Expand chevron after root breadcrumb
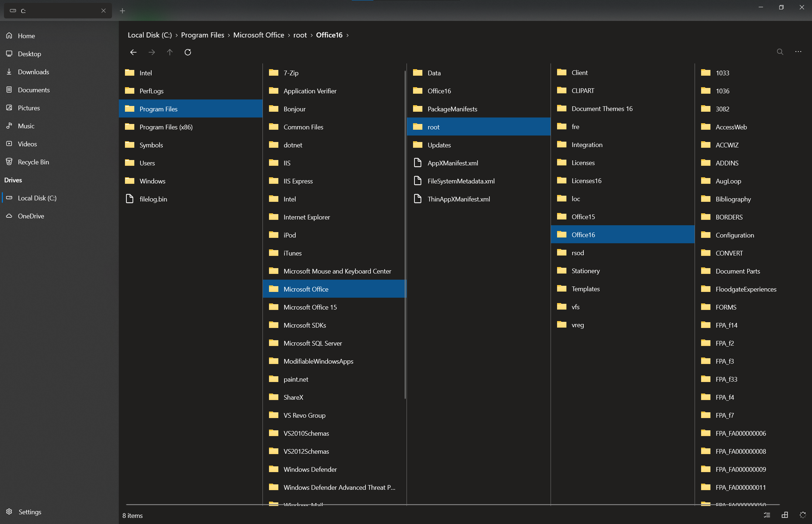The image size is (812, 524). [x=311, y=35]
